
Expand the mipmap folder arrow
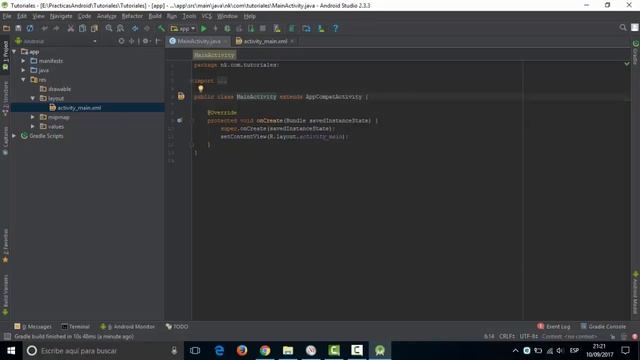33,117
